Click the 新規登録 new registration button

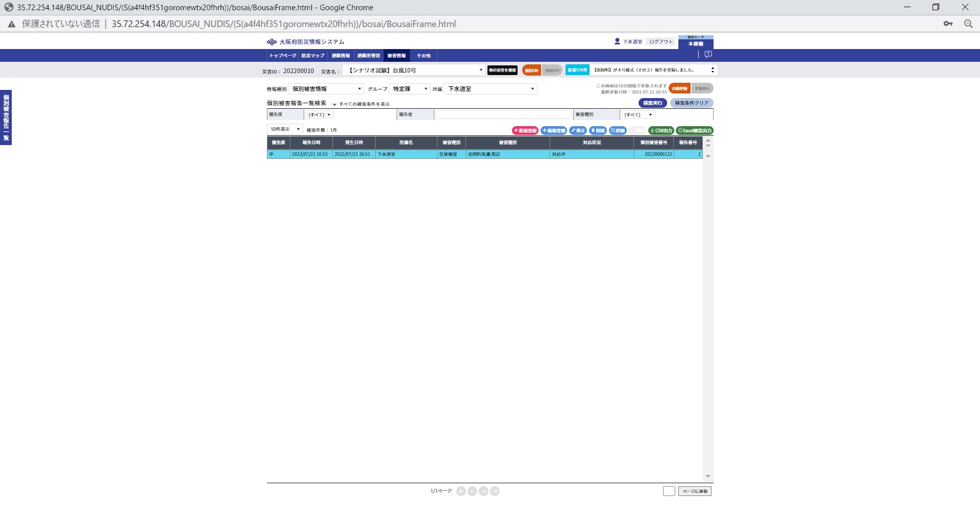pos(525,131)
